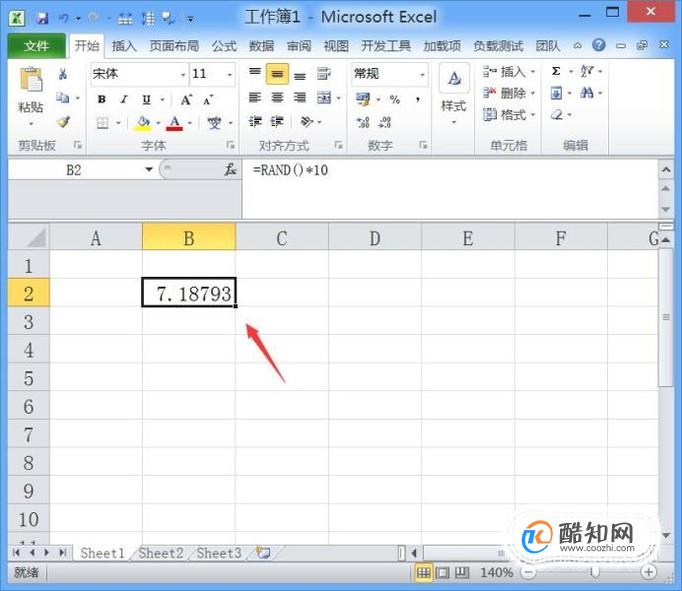
Task: Switch to 公式 tab
Action: click(x=224, y=46)
